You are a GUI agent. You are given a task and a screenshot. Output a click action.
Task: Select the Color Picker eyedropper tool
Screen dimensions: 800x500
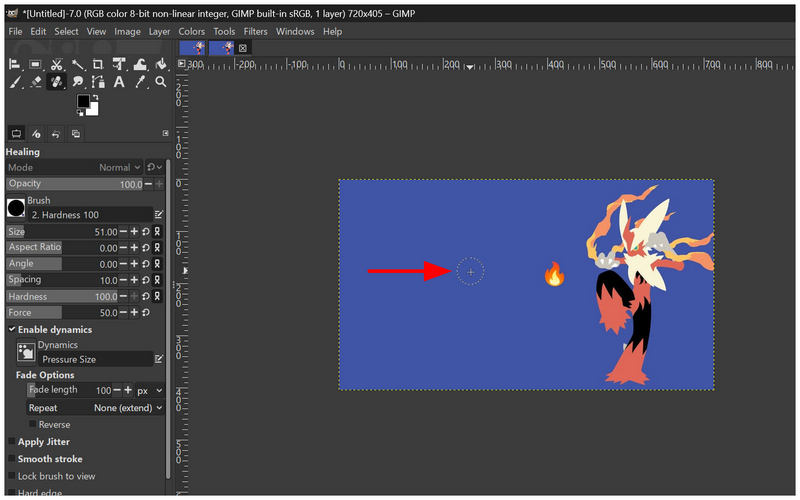pos(140,82)
